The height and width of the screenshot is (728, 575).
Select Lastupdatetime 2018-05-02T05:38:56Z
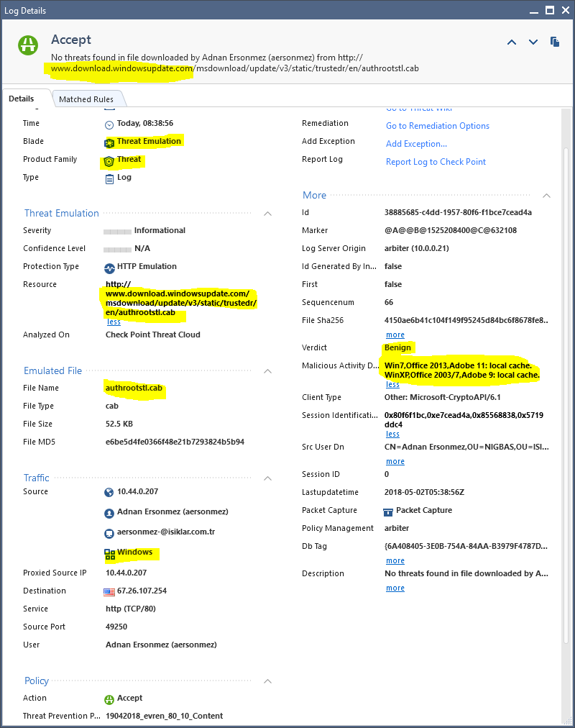pyautogui.click(x=424, y=492)
